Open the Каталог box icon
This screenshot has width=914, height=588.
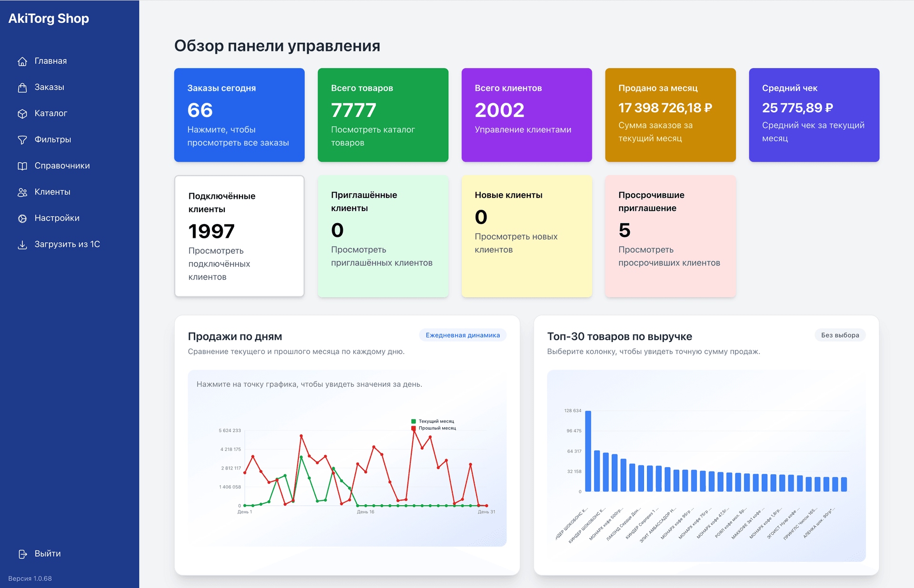pos(22,113)
